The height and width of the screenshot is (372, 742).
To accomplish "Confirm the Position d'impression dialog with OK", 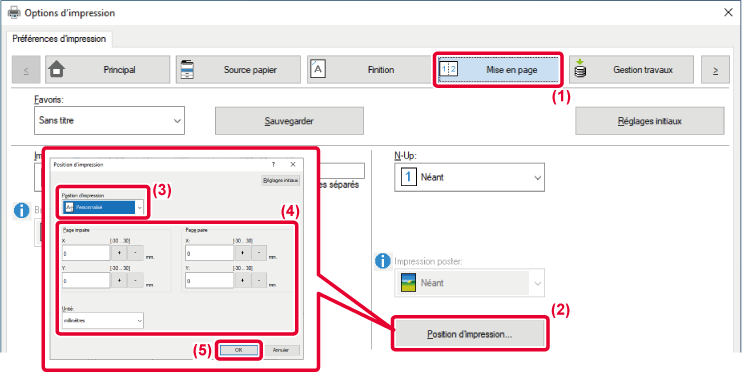I will tap(238, 350).
